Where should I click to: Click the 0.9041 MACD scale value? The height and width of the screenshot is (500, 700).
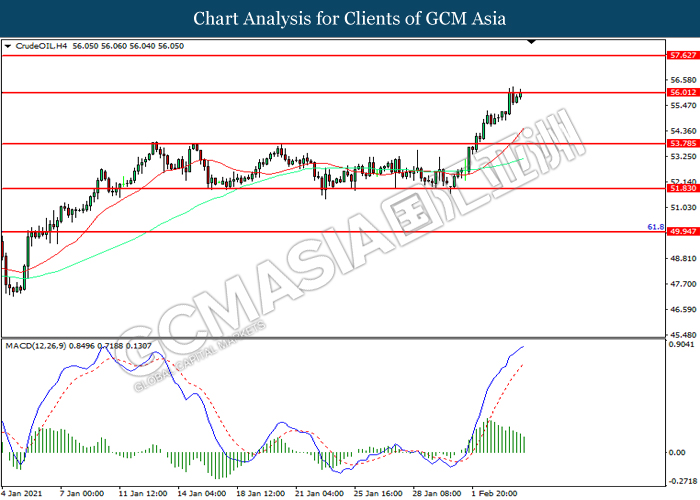pos(681,344)
